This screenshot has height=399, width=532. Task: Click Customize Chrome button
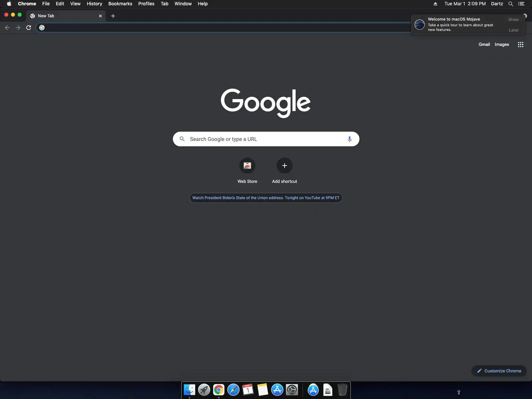click(499, 371)
